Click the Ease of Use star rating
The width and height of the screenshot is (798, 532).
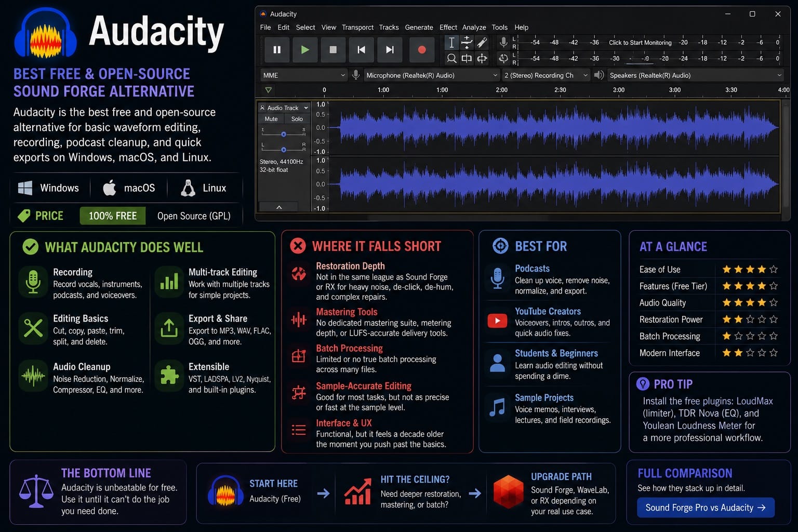click(750, 269)
